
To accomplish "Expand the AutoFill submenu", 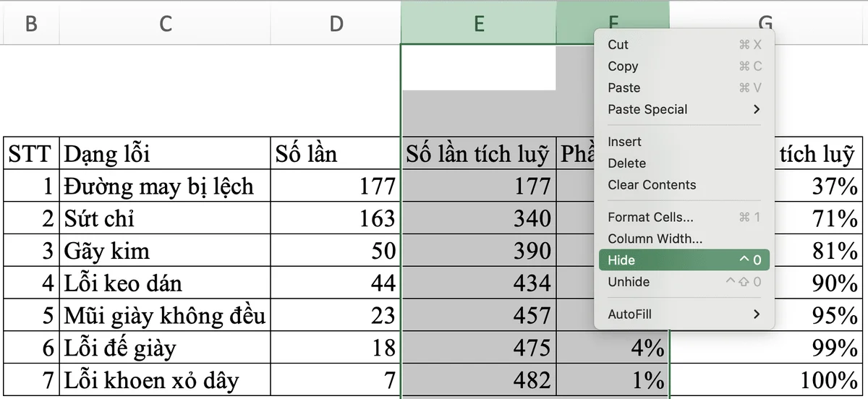I will (684, 314).
